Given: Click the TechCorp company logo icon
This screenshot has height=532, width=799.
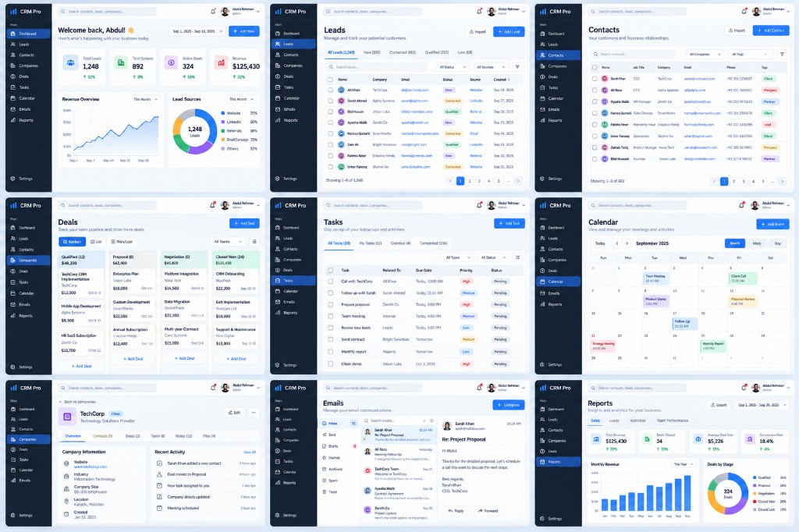Looking at the screenshot, I should (x=67, y=417).
